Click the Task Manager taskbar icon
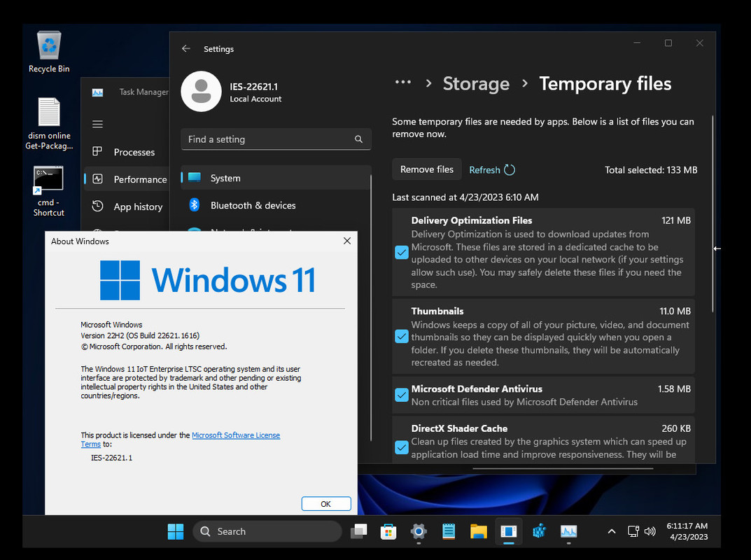This screenshot has width=751, height=560. click(568, 531)
